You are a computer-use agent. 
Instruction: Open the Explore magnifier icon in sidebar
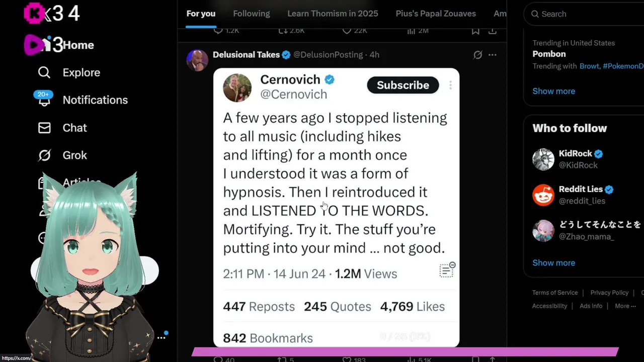click(x=44, y=73)
